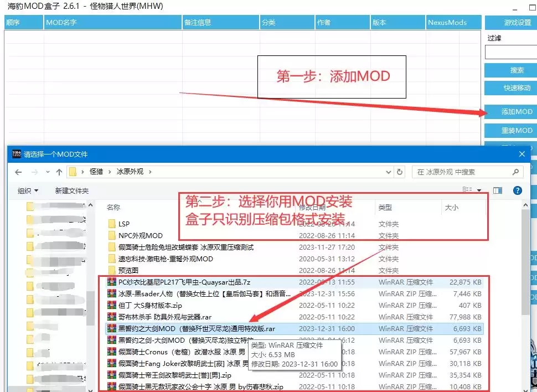
Task: Sort files by 类型 column
Action: [x=385, y=207]
